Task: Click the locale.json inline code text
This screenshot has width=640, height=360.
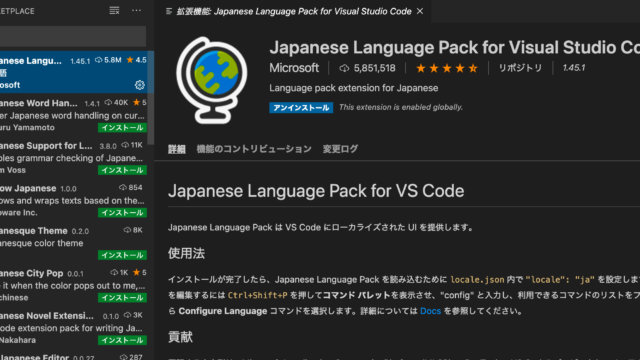Action: pos(477,280)
